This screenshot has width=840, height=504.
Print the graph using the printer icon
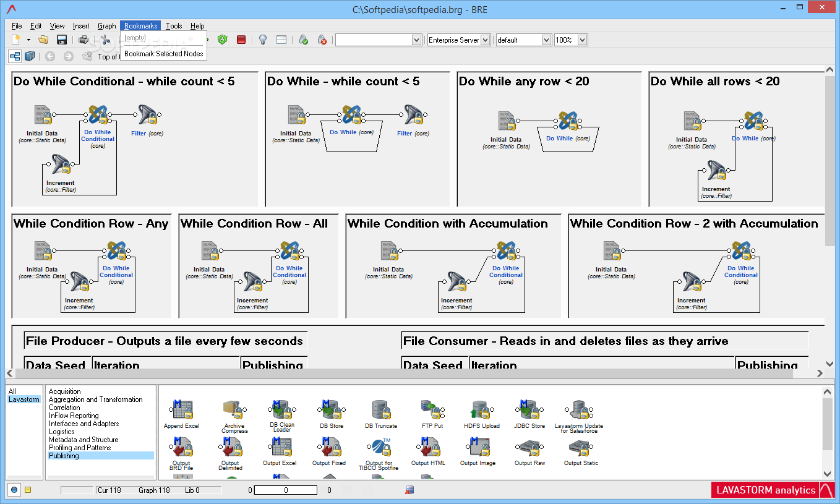pos(84,40)
